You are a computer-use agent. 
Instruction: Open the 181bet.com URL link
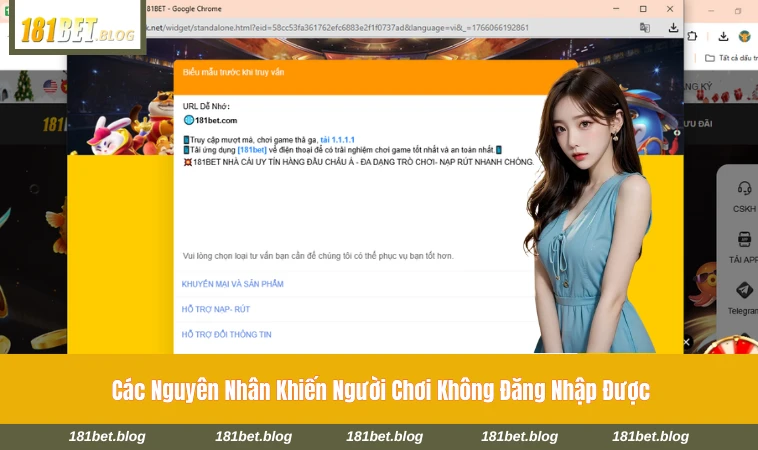click(x=216, y=120)
